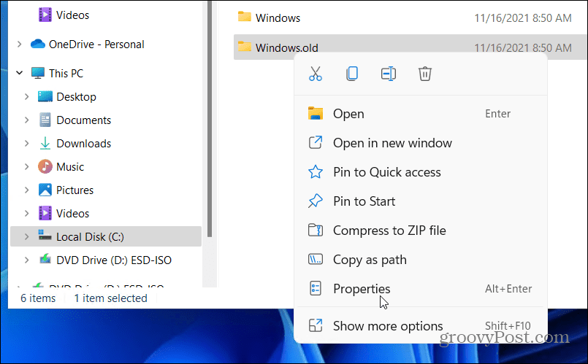This screenshot has height=364, width=588.
Task: Select Compress to ZIP file
Action: tap(389, 231)
